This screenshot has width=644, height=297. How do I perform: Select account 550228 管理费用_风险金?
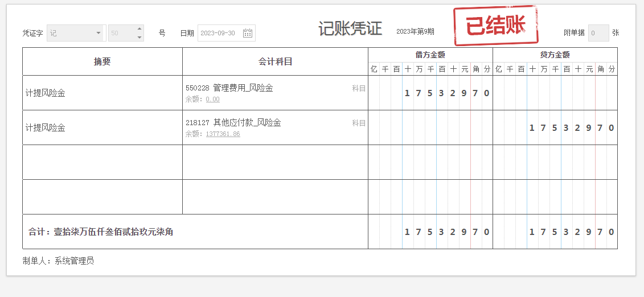229,88
